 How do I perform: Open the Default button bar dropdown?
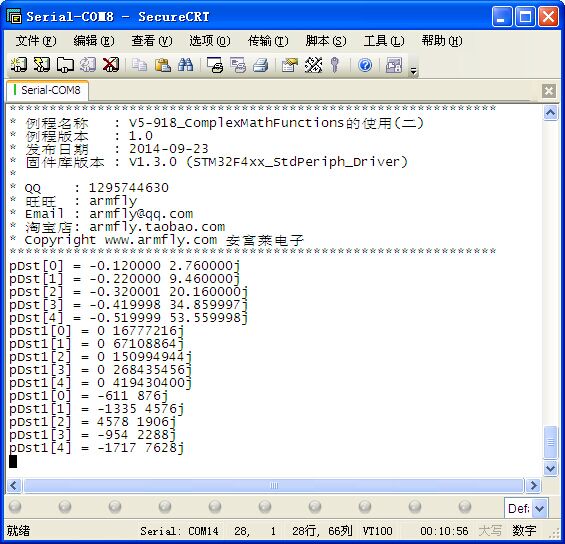(540, 508)
